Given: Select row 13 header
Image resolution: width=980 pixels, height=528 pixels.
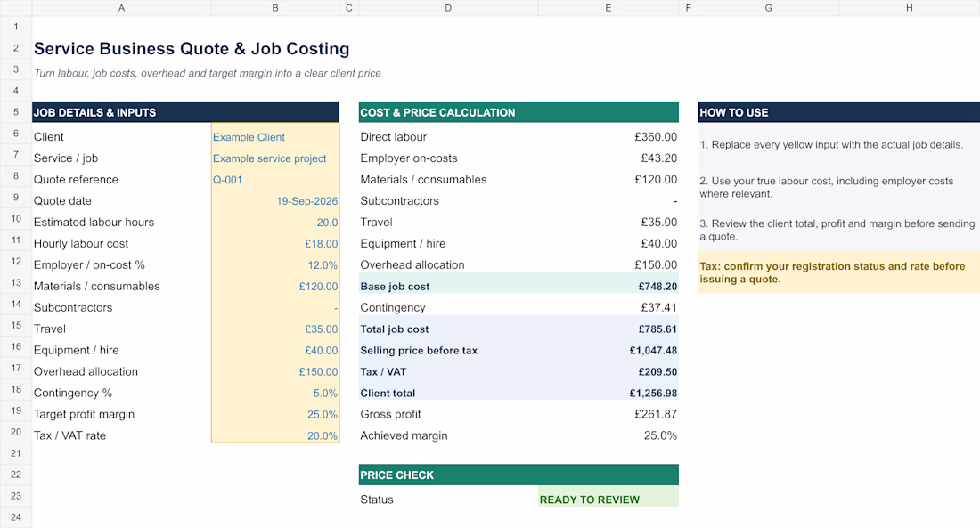Looking at the screenshot, I should click(16, 282).
